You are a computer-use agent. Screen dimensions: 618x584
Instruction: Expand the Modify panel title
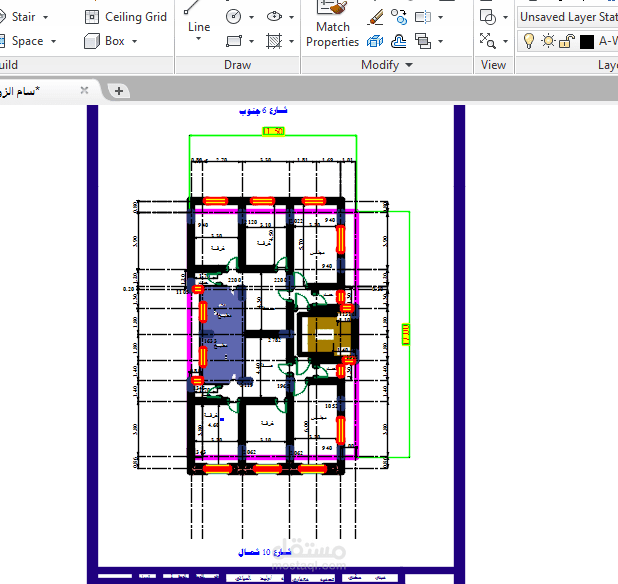(387, 65)
